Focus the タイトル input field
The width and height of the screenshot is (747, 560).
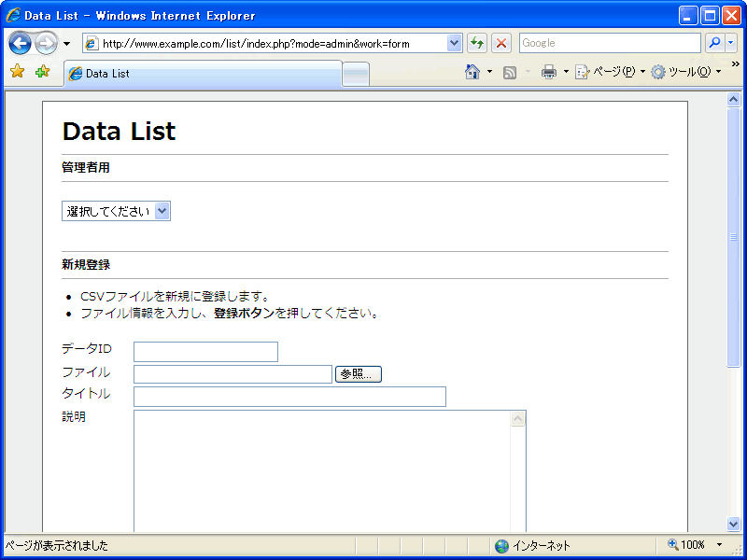click(x=289, y=397)
